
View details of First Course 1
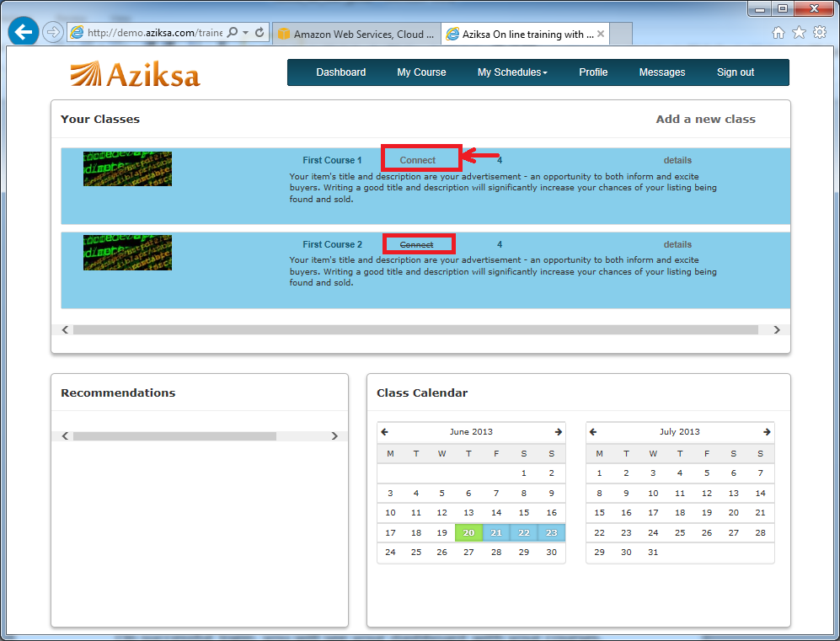(x=677, y=160)
